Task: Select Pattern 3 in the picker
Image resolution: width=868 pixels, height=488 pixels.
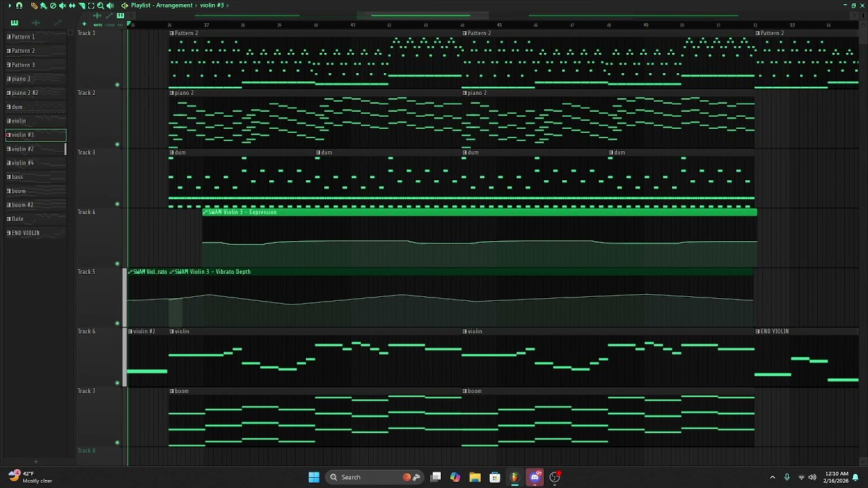Action: click(36, 65)
